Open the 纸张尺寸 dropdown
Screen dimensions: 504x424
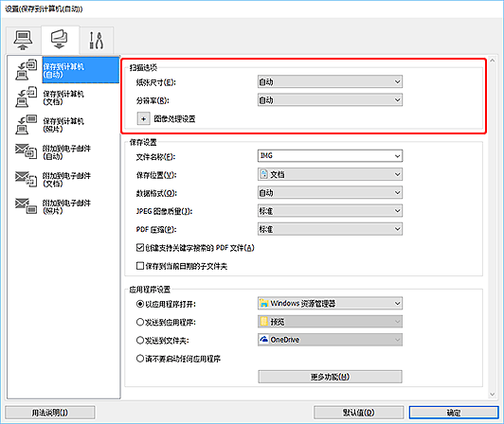330,82
